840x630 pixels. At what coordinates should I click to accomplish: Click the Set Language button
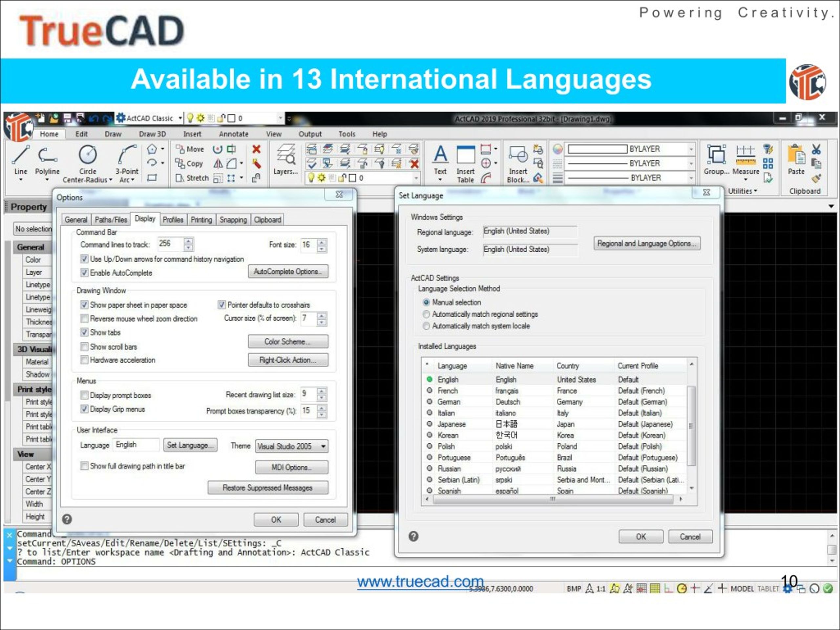[191, 445]
